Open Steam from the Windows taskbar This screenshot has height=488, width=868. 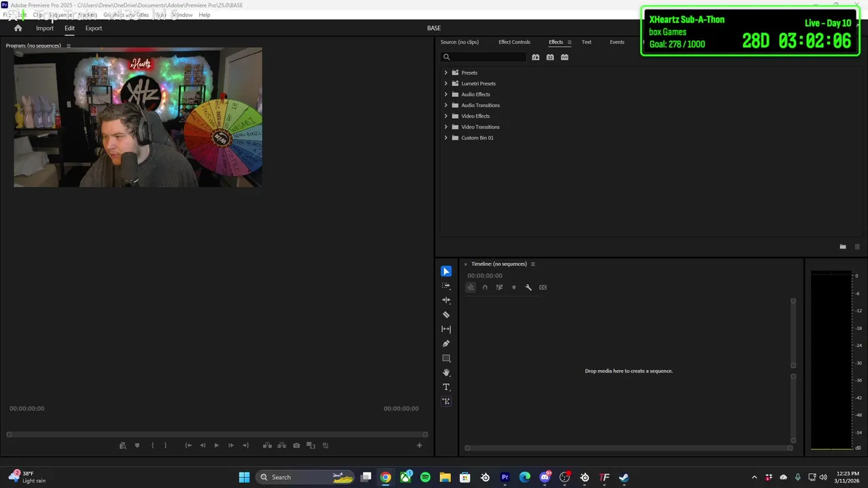(624, 477)
